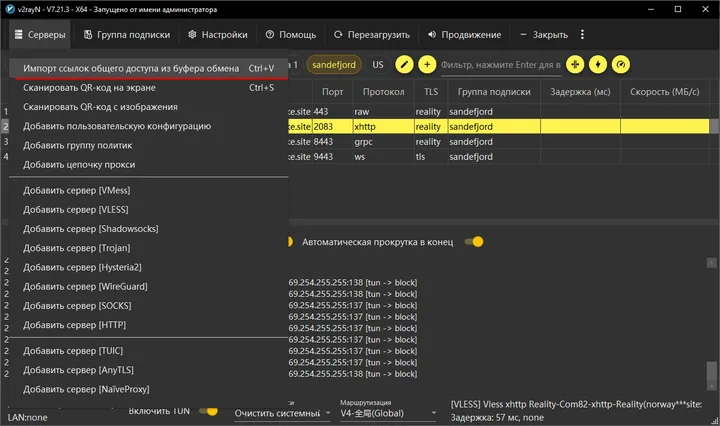Image resolution: width=720 pixels, height=426 pixels.
Task: Click the yellow crosshair move icon
Action: tap(575, 65)
